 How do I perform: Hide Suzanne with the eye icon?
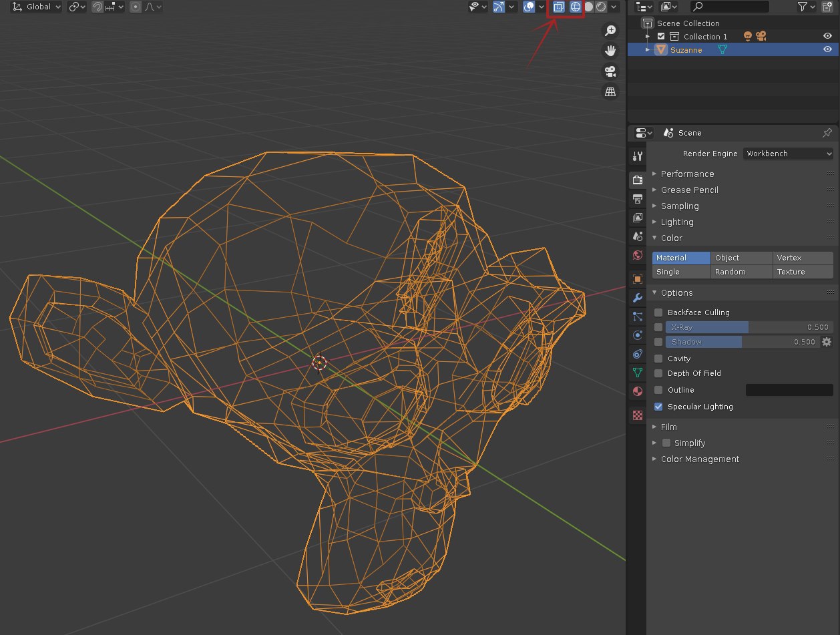(827, 49)
